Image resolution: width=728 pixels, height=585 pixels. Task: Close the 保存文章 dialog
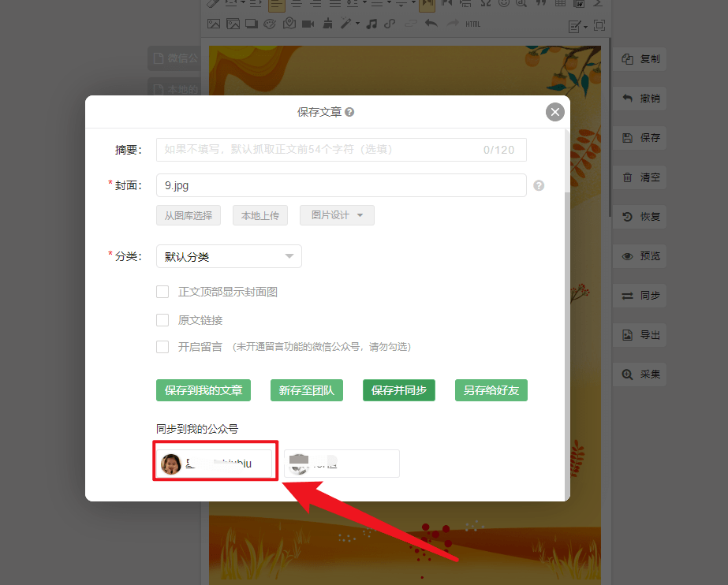click(554, 112)
